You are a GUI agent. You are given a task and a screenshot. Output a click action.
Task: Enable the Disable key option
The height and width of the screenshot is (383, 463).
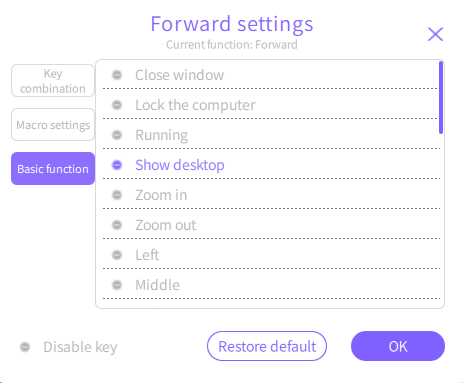(x=25, y=347)
